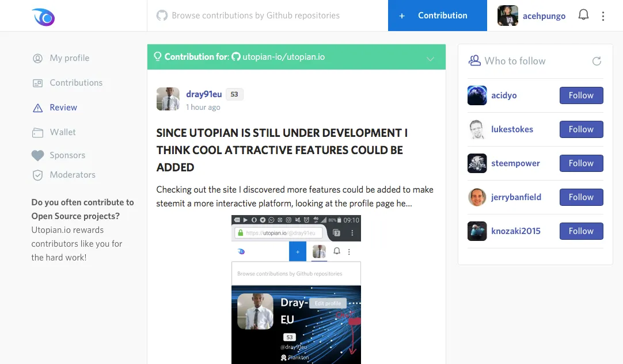Click the Review warning triangle icon
Screen dimensions: 623x364
(37, 108)
